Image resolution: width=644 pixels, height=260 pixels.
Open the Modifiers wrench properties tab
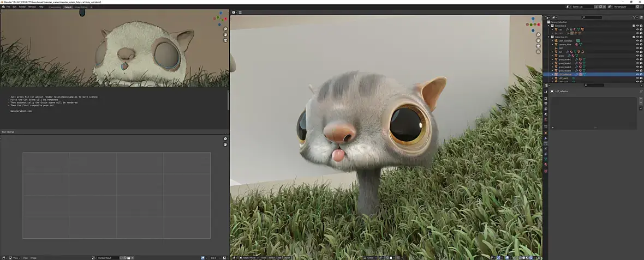[x=546, y=138]
